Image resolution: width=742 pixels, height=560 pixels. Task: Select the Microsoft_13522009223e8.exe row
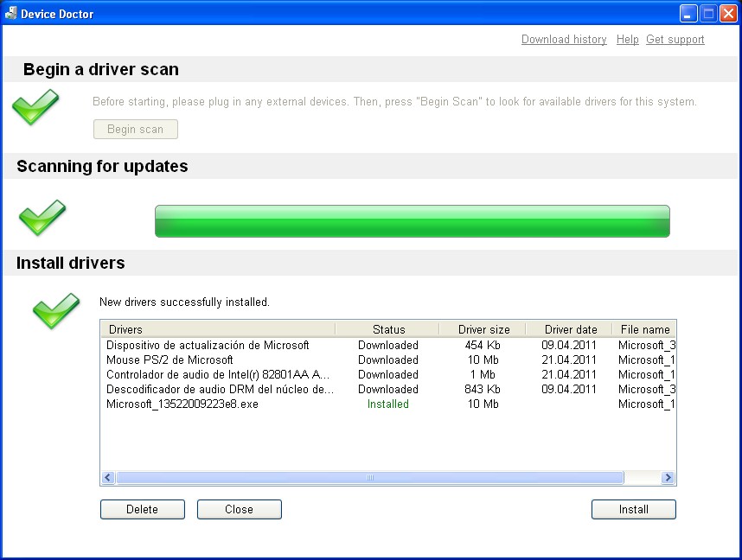(388, 404)
